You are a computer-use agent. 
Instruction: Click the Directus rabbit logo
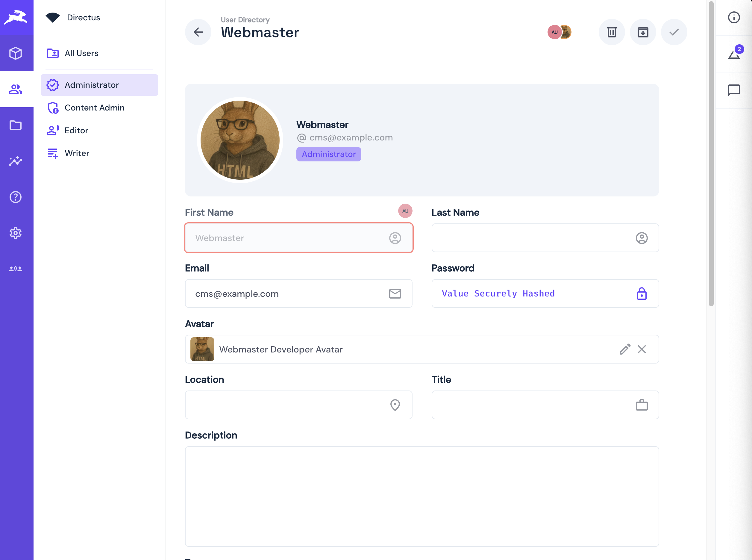click(16, 18)
